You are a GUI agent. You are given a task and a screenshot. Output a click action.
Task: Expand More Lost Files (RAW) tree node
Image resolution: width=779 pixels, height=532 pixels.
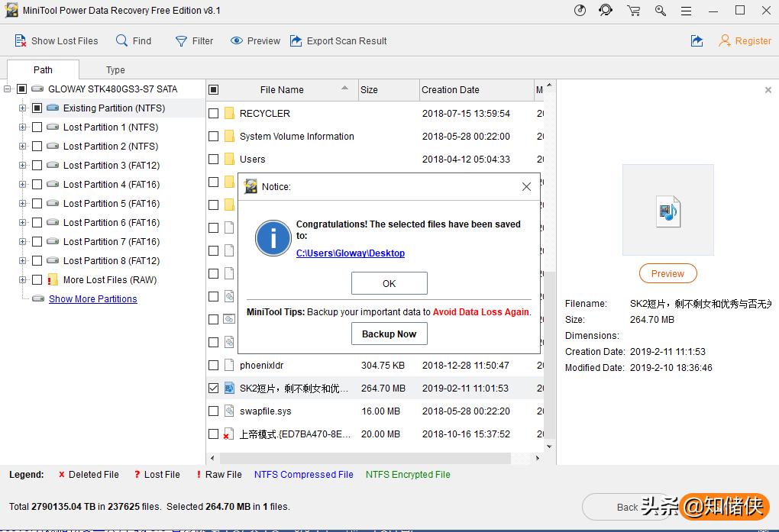click(22, 280)
